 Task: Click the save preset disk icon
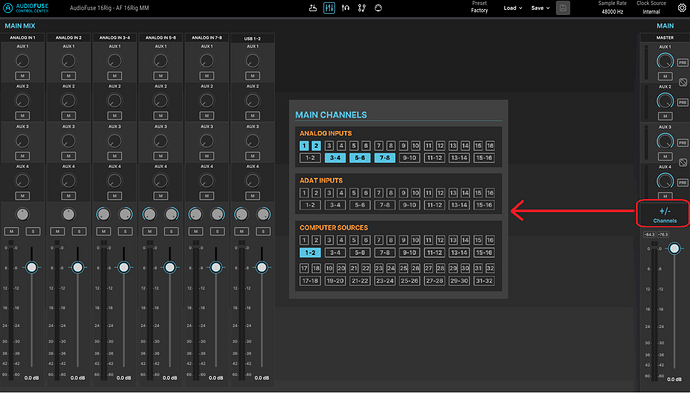pos(563,8)
